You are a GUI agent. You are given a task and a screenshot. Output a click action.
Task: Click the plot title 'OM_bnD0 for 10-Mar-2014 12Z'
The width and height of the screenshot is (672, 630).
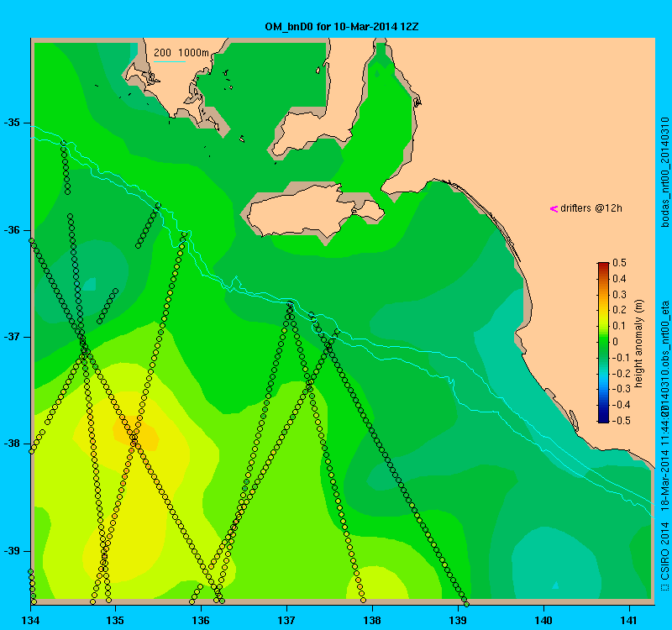[342, 27]
